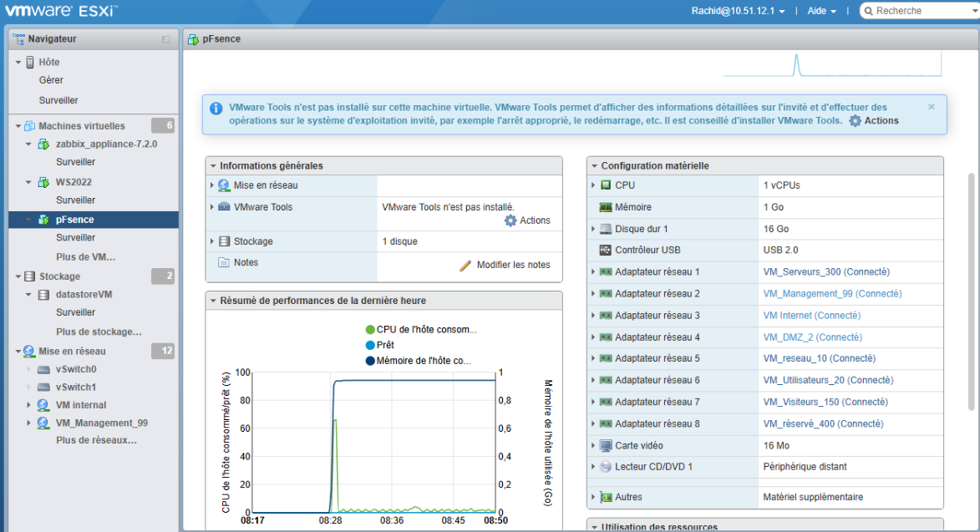Click the pencil icon for Modifier les notes
Screen dimensions: 980x532
(465, 266)
